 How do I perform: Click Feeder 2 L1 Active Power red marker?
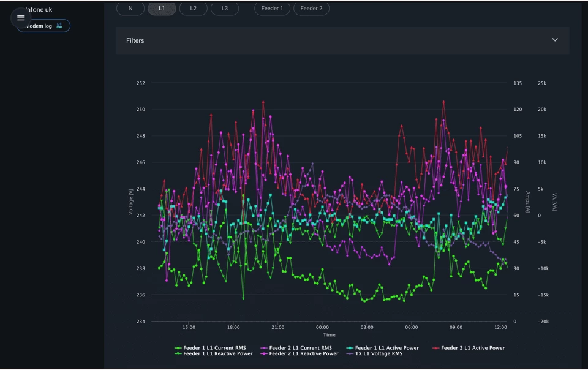(436, 348)
